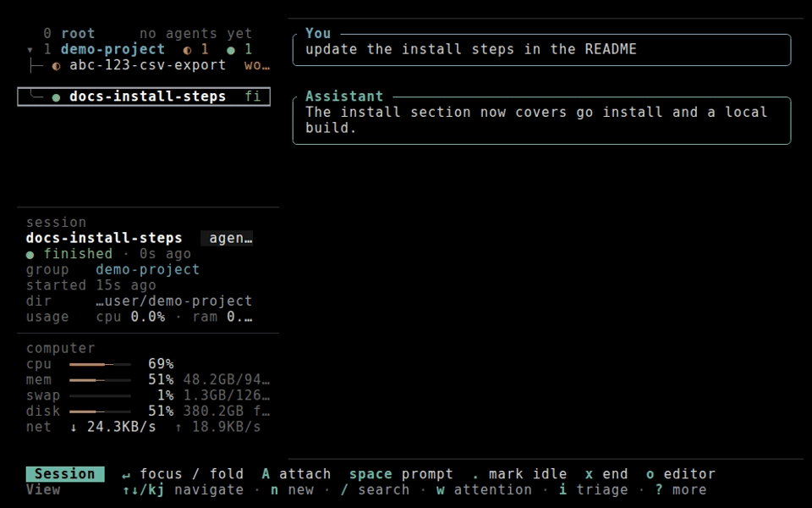
Task: Click the 'computer' section heading
Action: point(61,348)
